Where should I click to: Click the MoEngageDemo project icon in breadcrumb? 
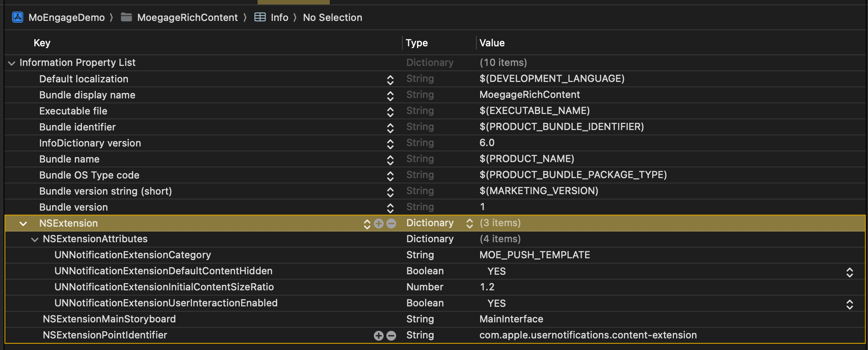[x=18, y=17]
